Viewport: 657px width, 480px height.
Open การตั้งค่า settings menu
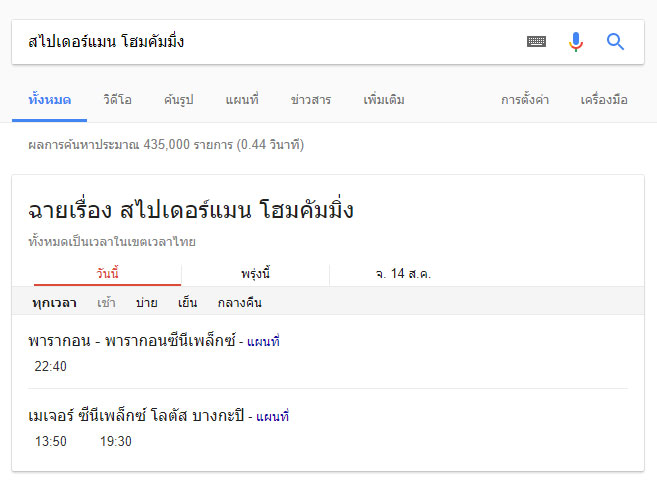(x=525, y=100)
